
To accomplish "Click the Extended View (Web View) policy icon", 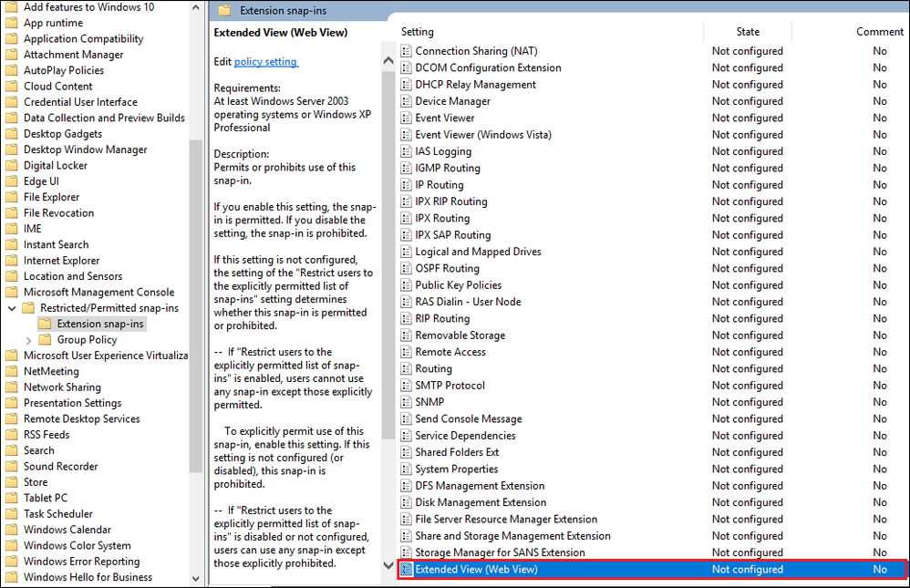I will 407,570.
